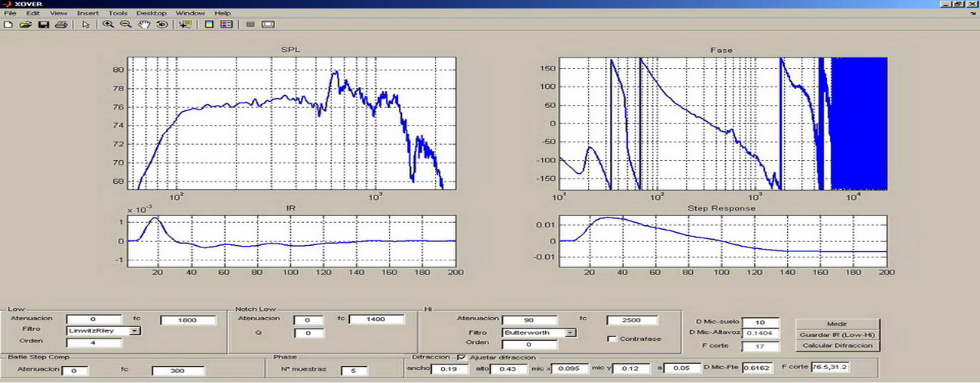Viewport: 980px width, 383px height.
Task: Click the Nº muestras field showing 5
Action: tap(354, 371)
